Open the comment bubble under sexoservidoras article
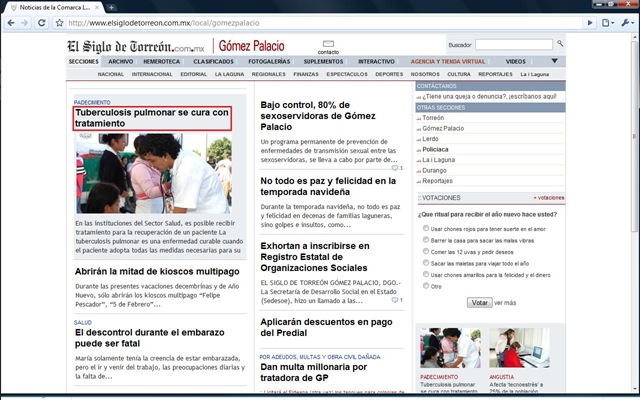Image resolution: width=640 pixels, height=400 pixels. click(x=395, y=168)
